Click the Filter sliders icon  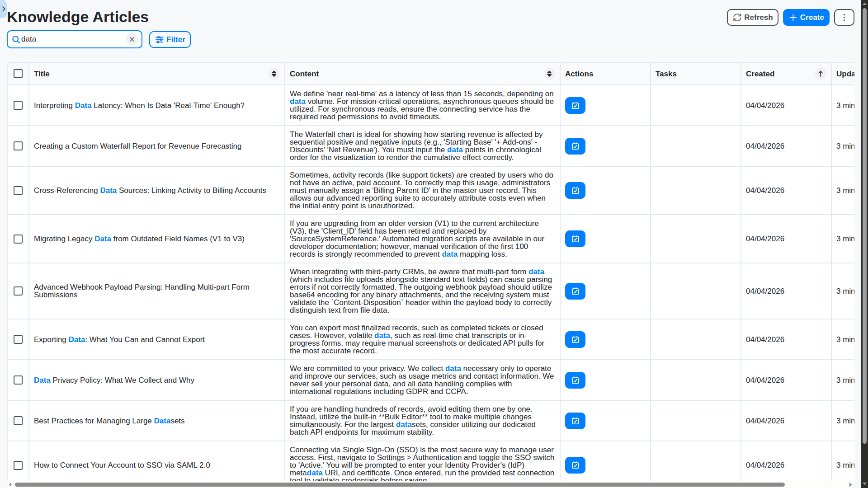pyautogui.click(x=159, y=40)
